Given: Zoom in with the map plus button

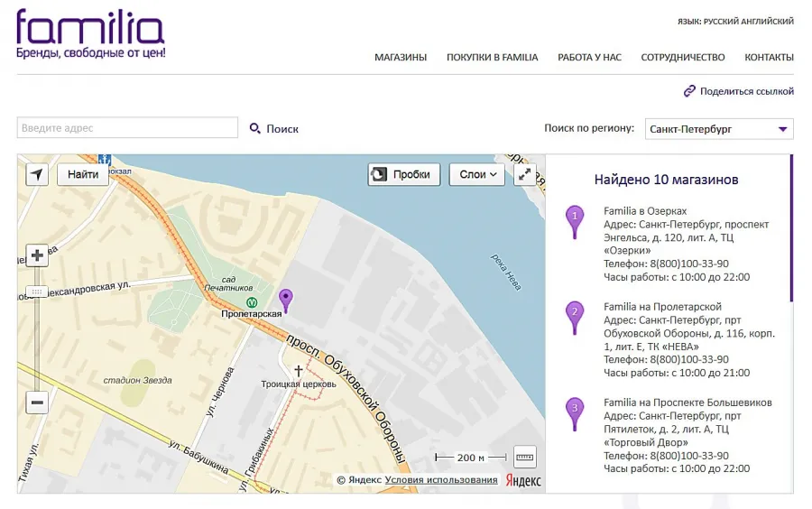Looking at the screenshot, I should 37,255.
